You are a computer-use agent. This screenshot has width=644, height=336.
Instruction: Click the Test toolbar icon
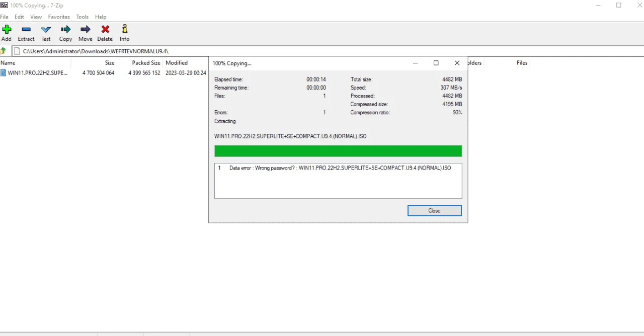(x=46, y=30)
